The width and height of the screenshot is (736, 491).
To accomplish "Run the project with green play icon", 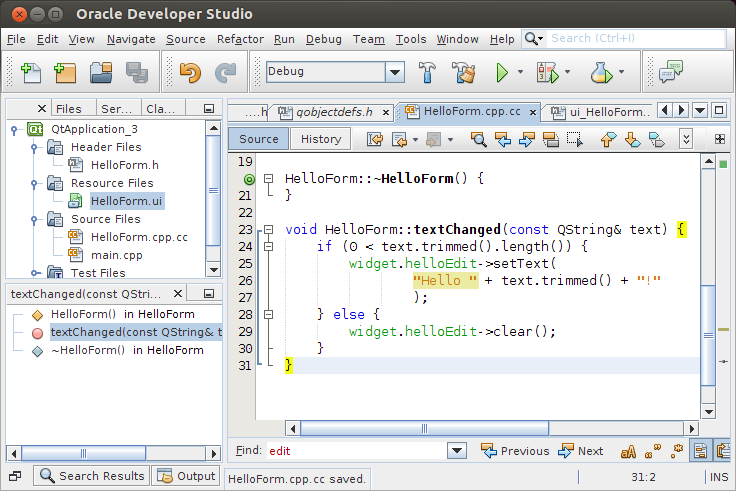I will click(x=503, y=72).
